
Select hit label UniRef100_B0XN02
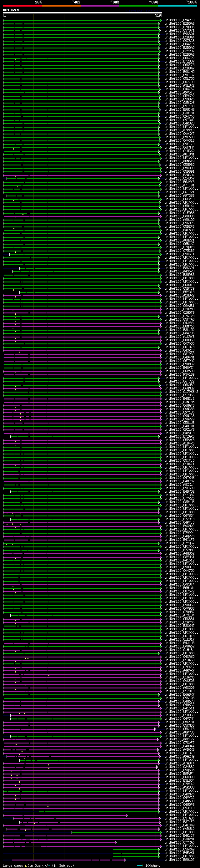pos(179,526)
